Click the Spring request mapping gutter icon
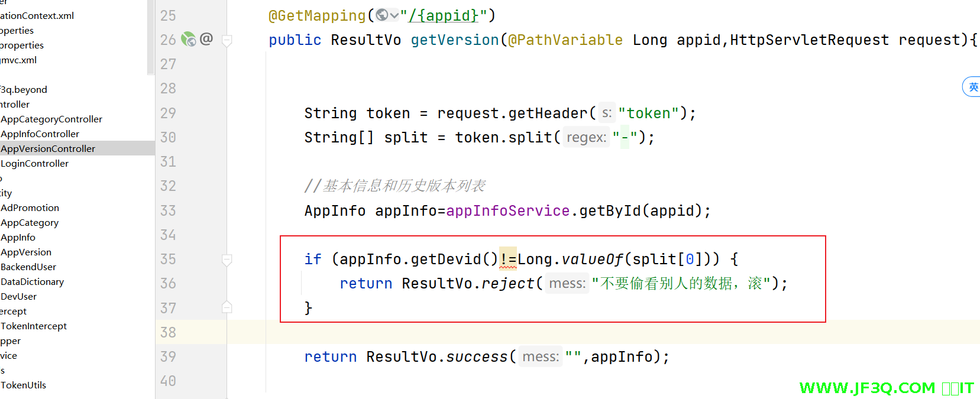 point(188,40)
